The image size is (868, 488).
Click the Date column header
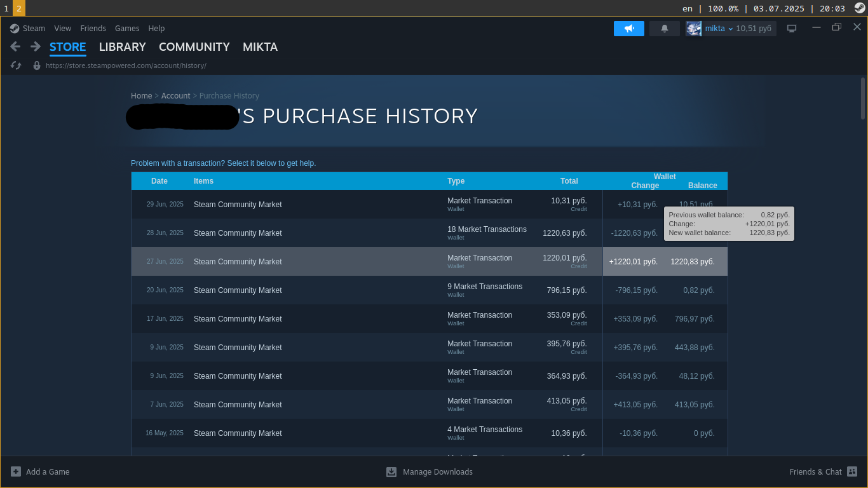[x=159, y=181]
